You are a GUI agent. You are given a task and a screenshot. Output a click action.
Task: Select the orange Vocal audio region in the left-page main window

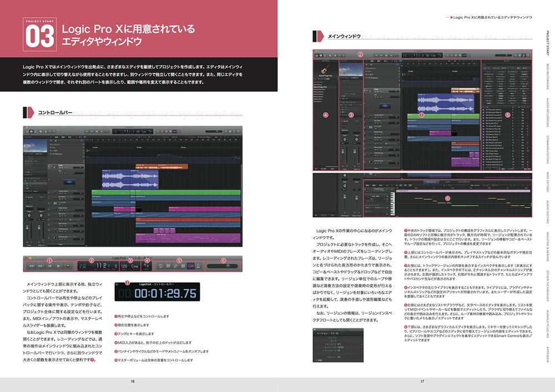coord(162,167)
